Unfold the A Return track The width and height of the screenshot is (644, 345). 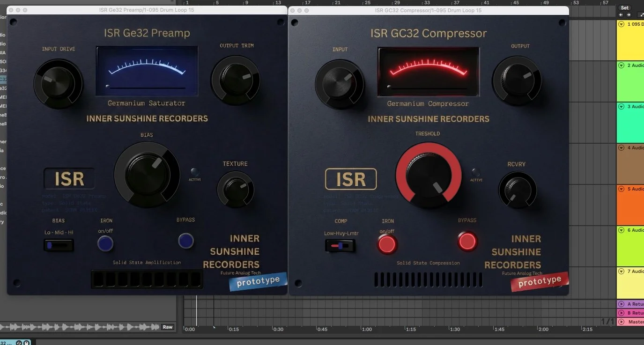point(622,304)
